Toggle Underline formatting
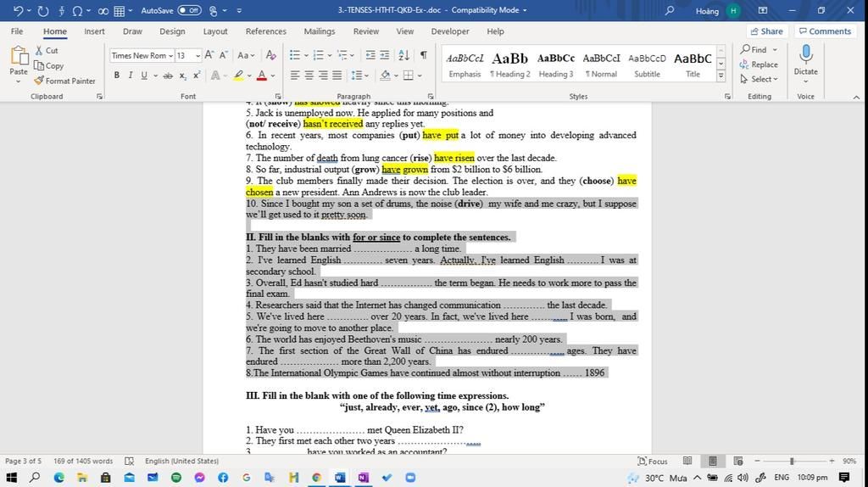 144,76
